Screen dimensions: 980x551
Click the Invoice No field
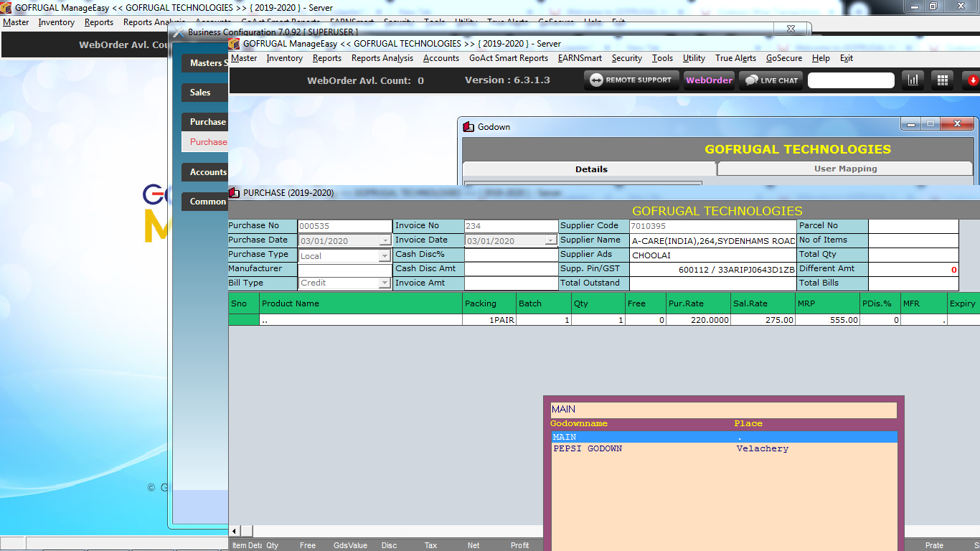point(511,226)
